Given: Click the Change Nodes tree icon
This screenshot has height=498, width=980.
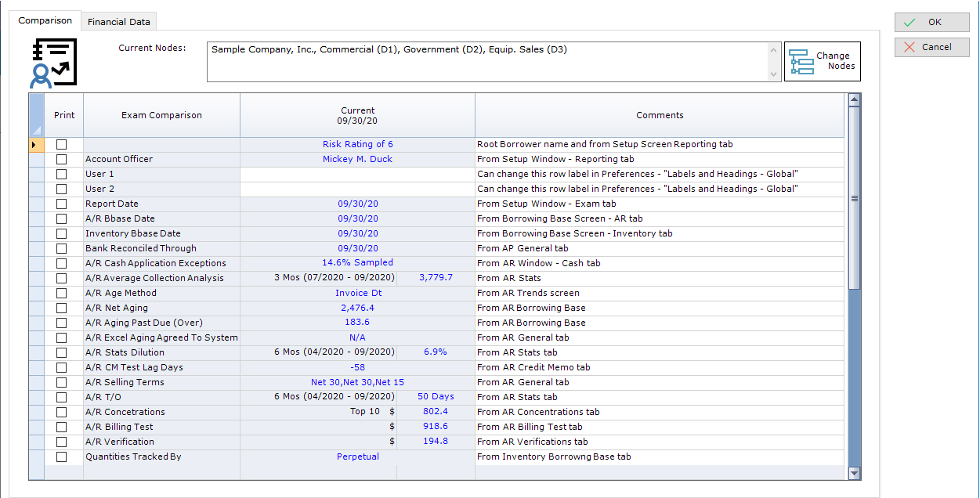Looking at the screenshot, I should pos(801,62).
